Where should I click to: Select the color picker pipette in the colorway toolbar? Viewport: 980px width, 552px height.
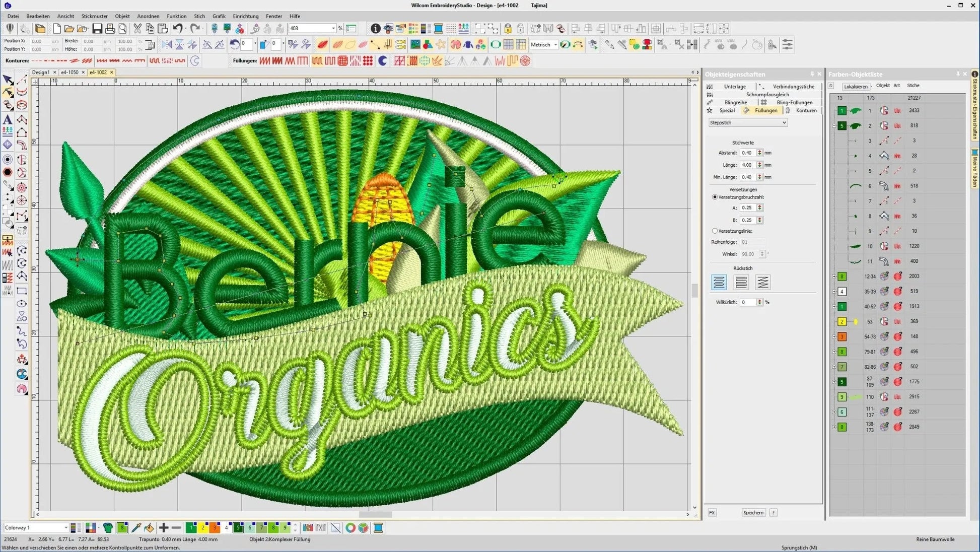click(136, 528)
